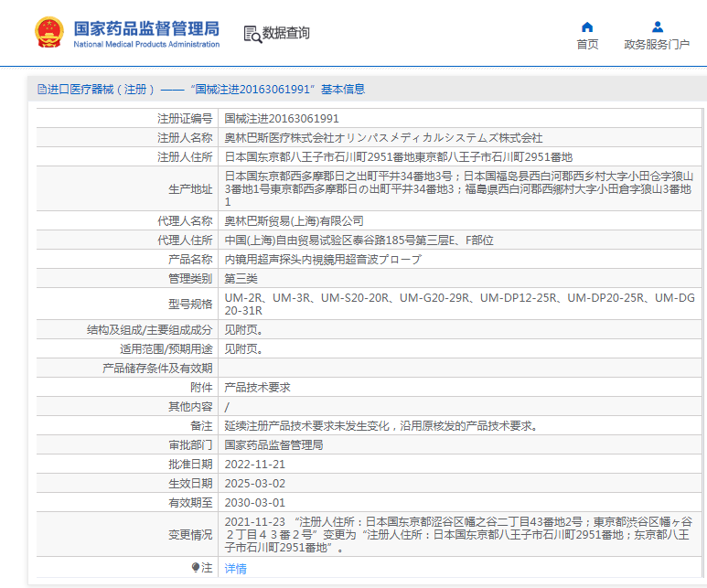This screenshot has height=588, width=707.
Task: Click the 产品名称 label
Action: (x=190, y=260)
